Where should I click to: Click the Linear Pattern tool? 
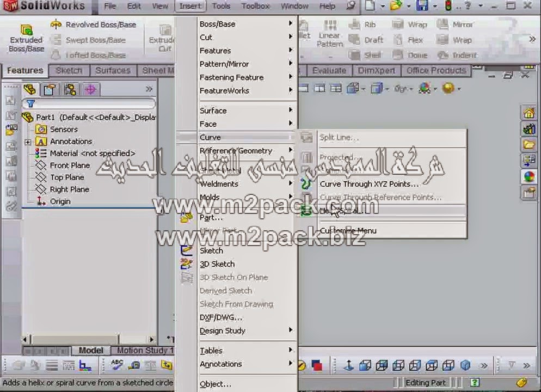coord(330,34)
